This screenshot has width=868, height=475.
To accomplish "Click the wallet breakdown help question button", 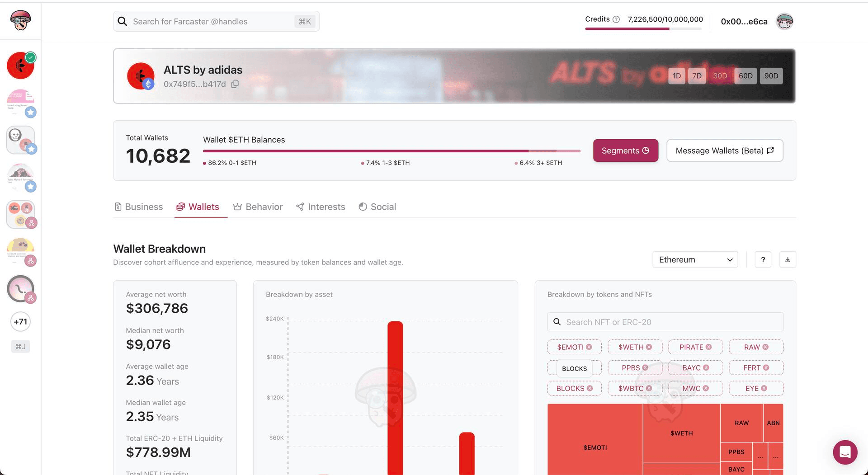I will click(x=763, y=259).
